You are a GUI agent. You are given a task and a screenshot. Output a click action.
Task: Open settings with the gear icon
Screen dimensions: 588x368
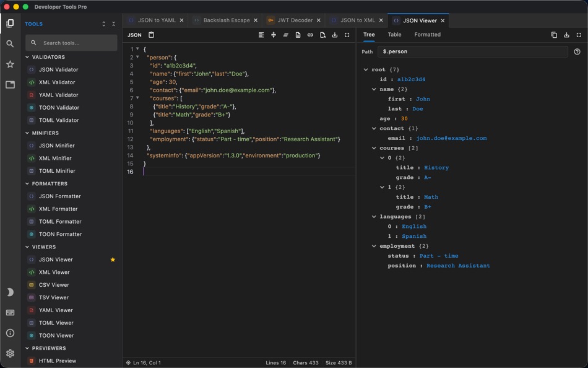point(10,354)
